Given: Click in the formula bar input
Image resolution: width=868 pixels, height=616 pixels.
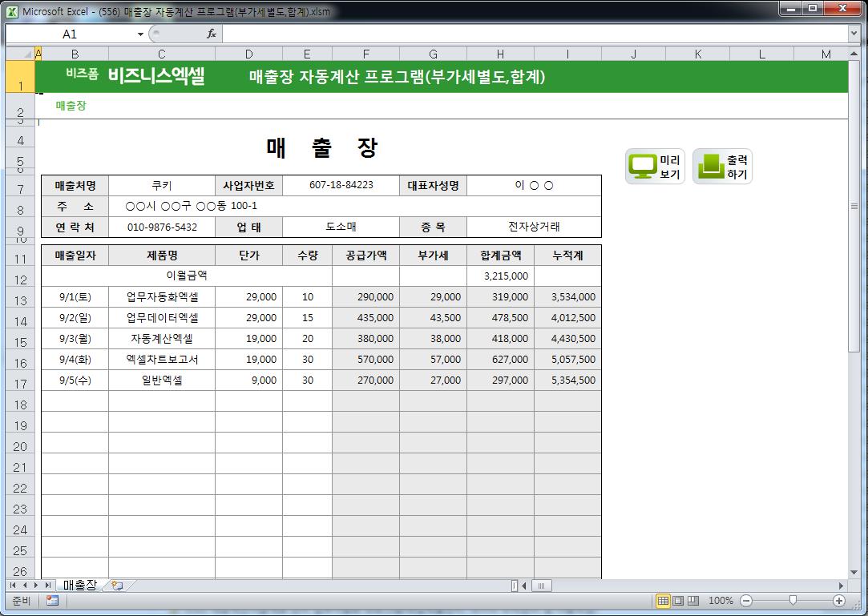Looking at the screenshot, I should click(x=529, y=34).
